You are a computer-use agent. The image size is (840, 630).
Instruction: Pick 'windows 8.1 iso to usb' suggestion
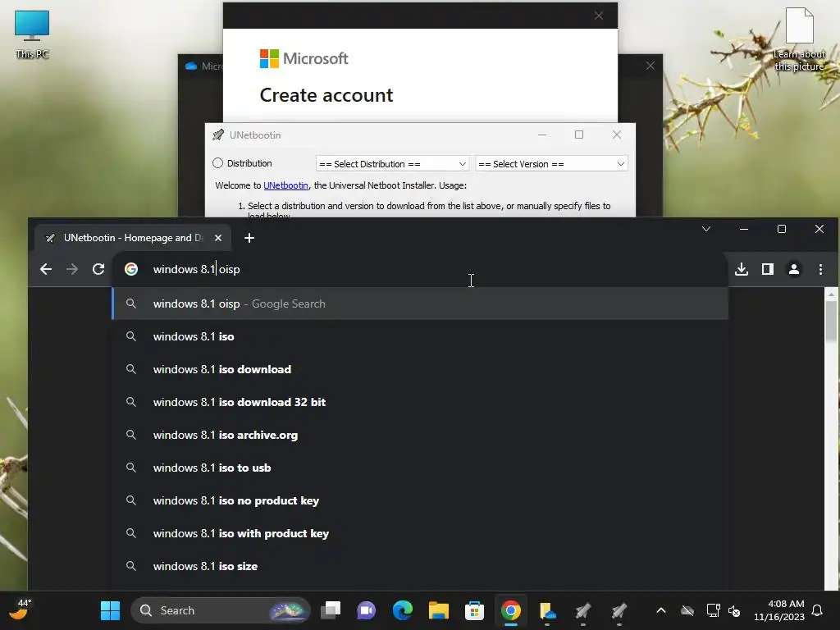[x=420, y=468]
